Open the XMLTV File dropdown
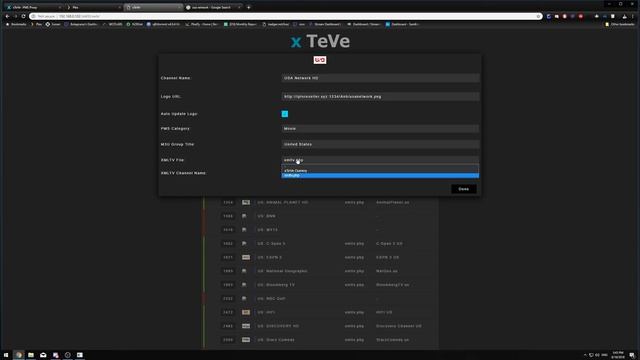The image size is (640, 360). click(x=380, y=160)
